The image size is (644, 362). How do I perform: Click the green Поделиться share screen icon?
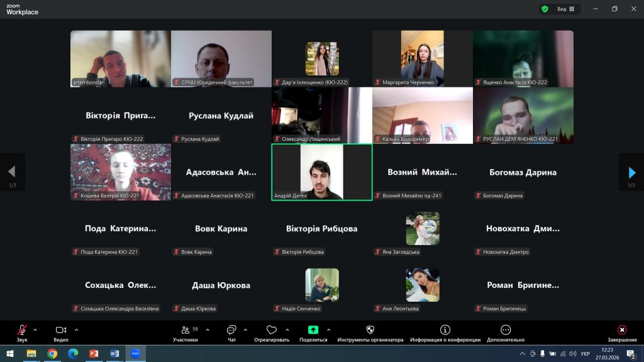tap(313, 331)
